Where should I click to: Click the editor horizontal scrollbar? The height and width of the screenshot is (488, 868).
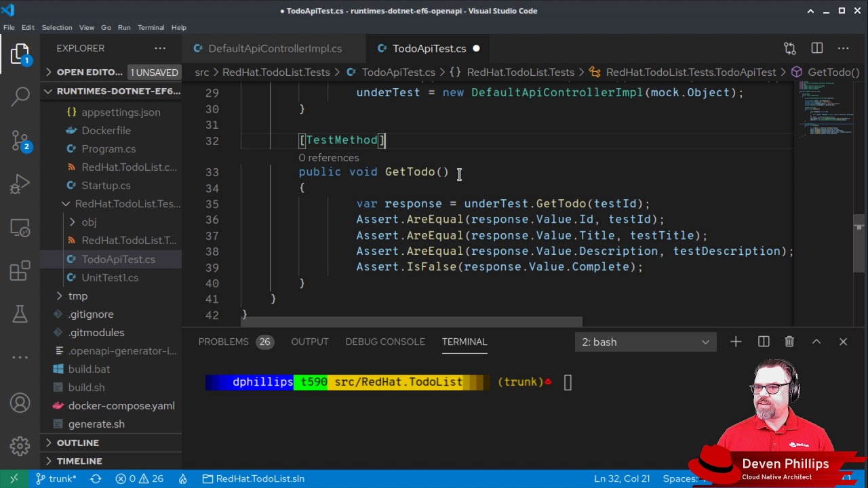pos(412,322)
